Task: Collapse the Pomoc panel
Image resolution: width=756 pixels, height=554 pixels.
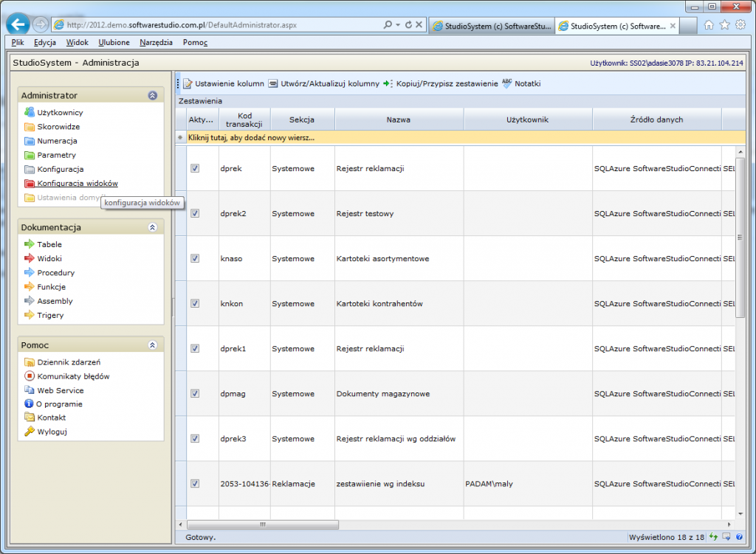Action: tap(152, 344)
